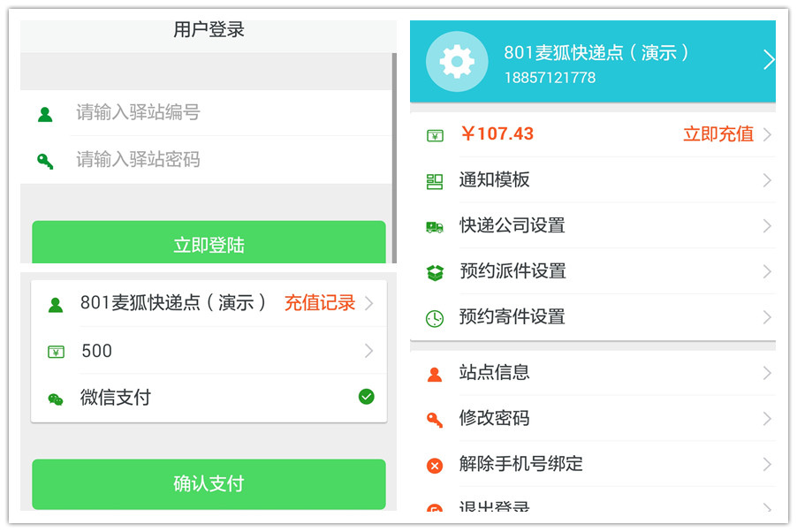Click the green user icon beside station number
This screenshot has height=532, width=797.
[x=45, y=114]
